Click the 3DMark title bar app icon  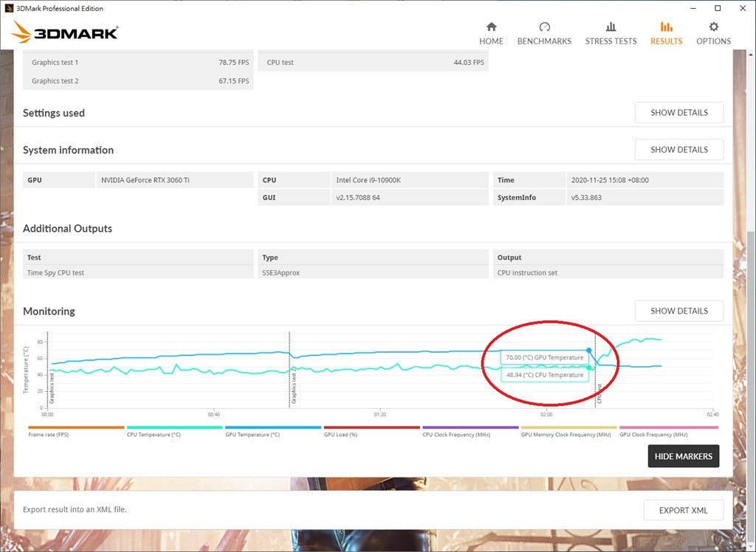[x=8, y=8]
